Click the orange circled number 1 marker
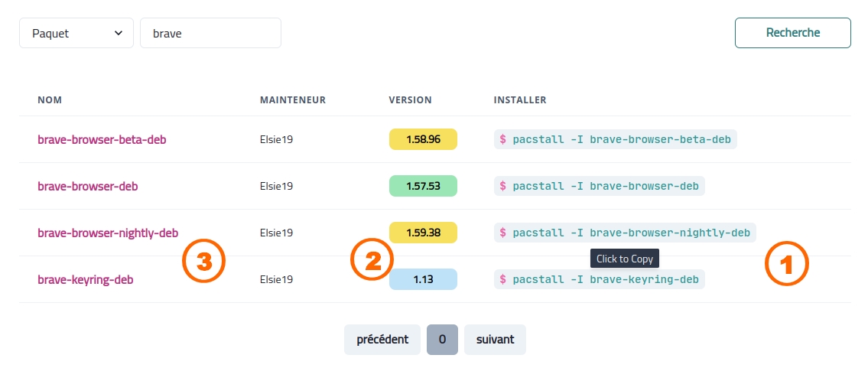Viewport: 868px width, 368px height. click(787, 265)
